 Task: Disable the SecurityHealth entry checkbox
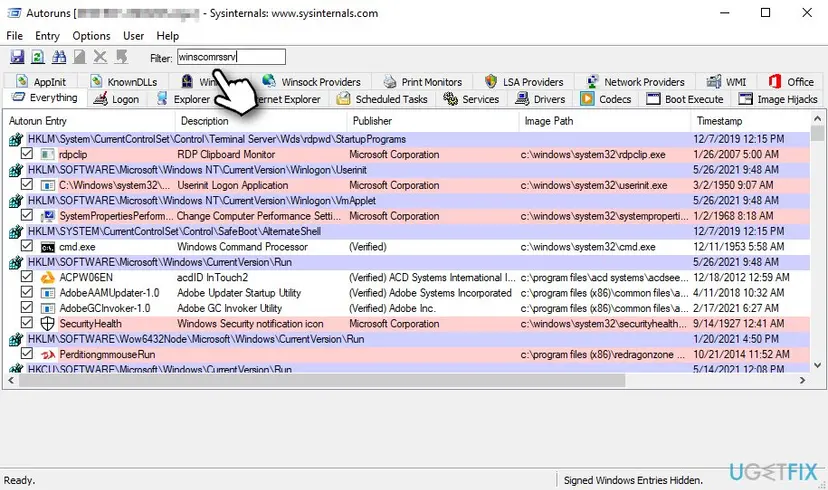coord(27,323)
